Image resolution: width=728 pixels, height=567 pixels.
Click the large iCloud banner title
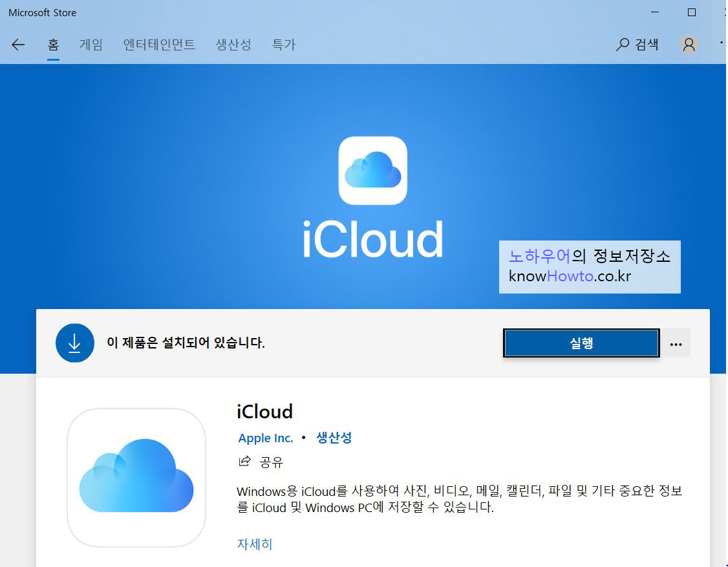[373, 239]
